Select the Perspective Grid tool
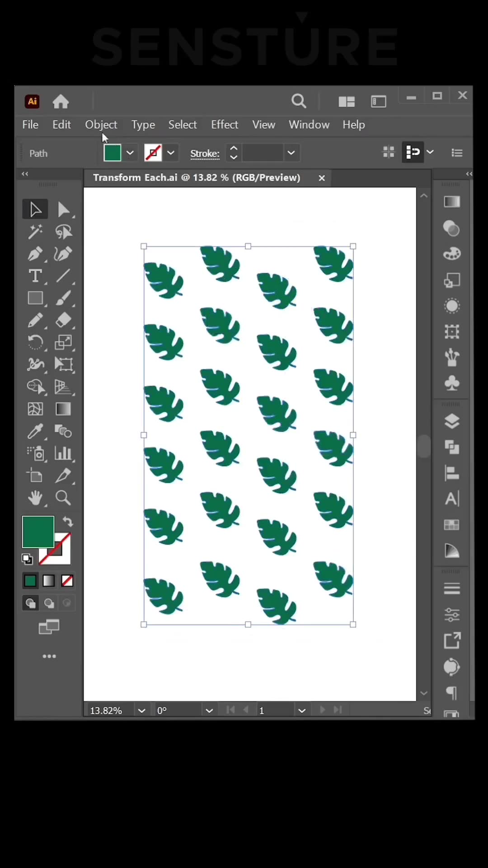The image size is (488, 868). (64, 387)
